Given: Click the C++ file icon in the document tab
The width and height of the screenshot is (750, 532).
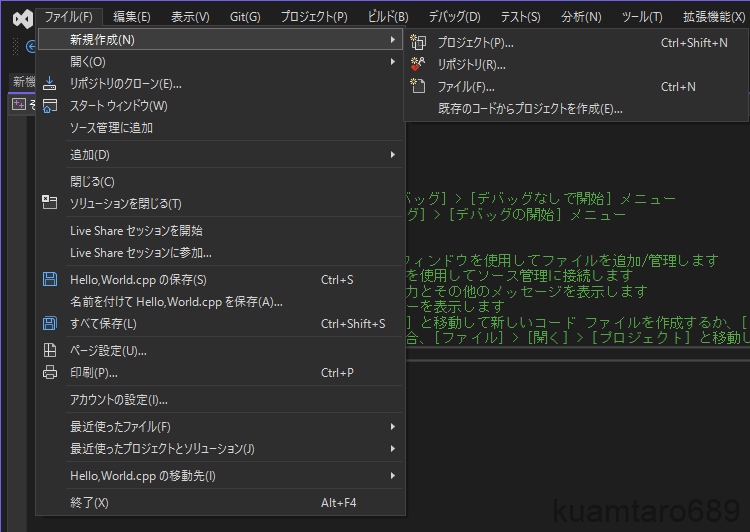Looking at the screenshot, I should pyautogui.click(x=19, y=104).
